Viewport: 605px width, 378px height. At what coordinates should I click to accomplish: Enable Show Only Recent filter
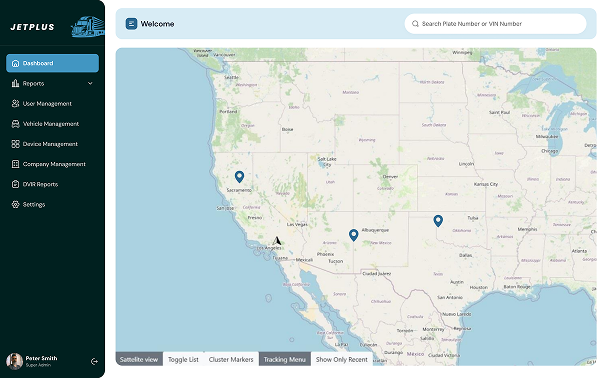(x=341, y=359)
